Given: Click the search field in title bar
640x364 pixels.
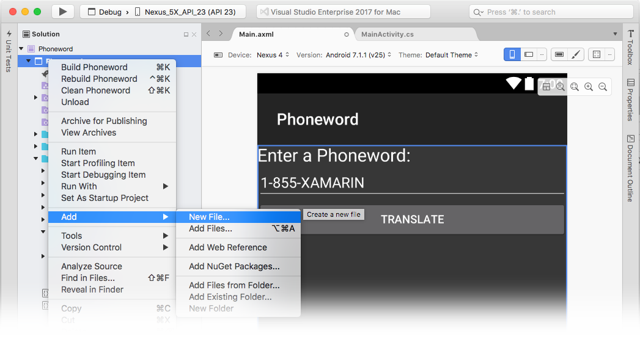Looking at the screenshot, I should [x=551, y=12].
